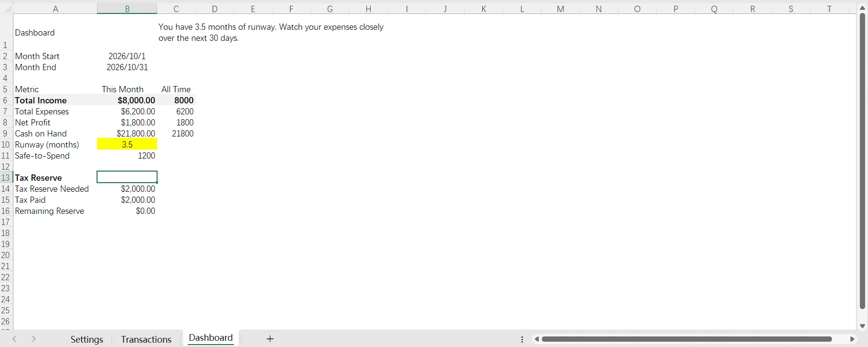Select the Runway (months) label cell
868x347 pixels.
55,145
